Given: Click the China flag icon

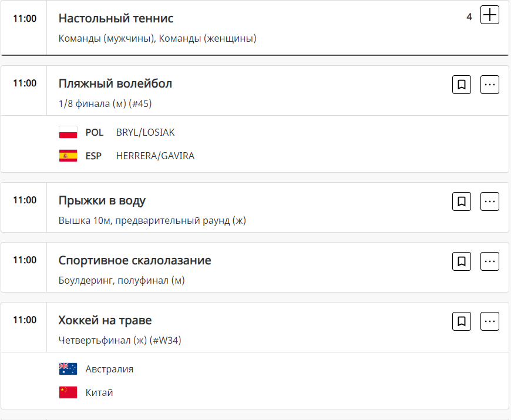Looking at the screenshot, I should (68, 392).
